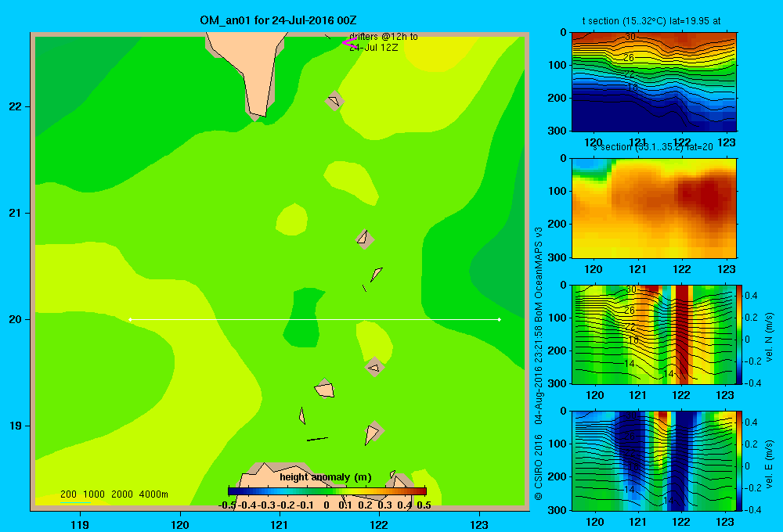Click the '30' isotherm label in the t section
This screenshot has width=783, height=532.
point(630,37)
